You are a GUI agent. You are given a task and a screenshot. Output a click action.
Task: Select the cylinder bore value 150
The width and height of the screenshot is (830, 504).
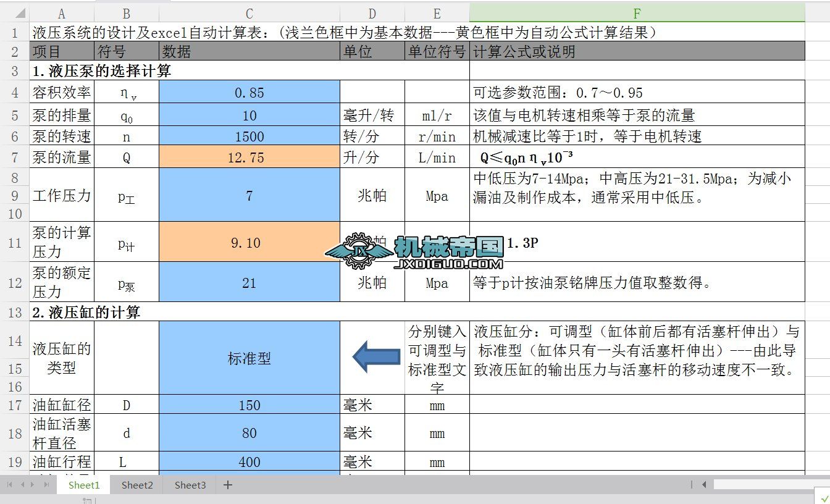coord(249,405)
